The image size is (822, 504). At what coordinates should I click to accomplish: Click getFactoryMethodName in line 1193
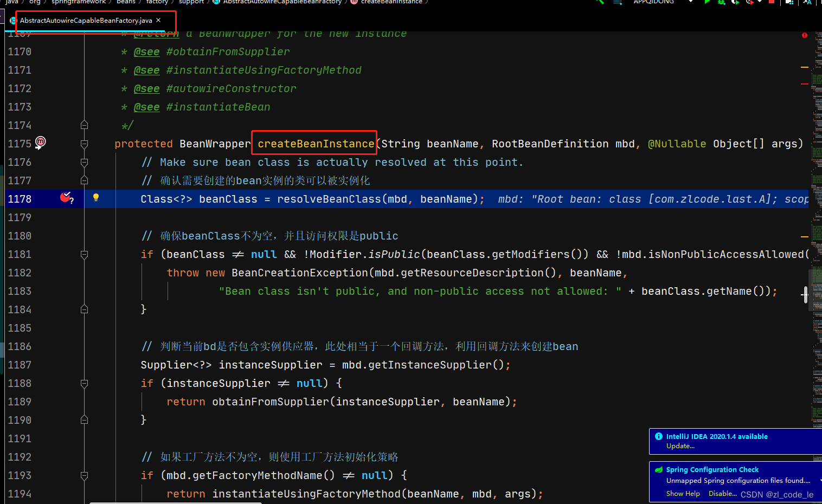(x=258, y=475)
